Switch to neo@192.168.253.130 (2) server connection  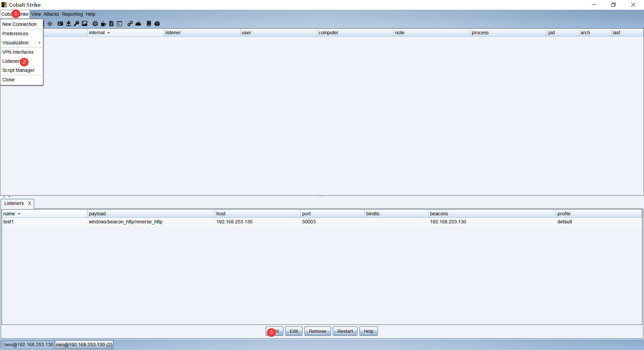[84, 345]
